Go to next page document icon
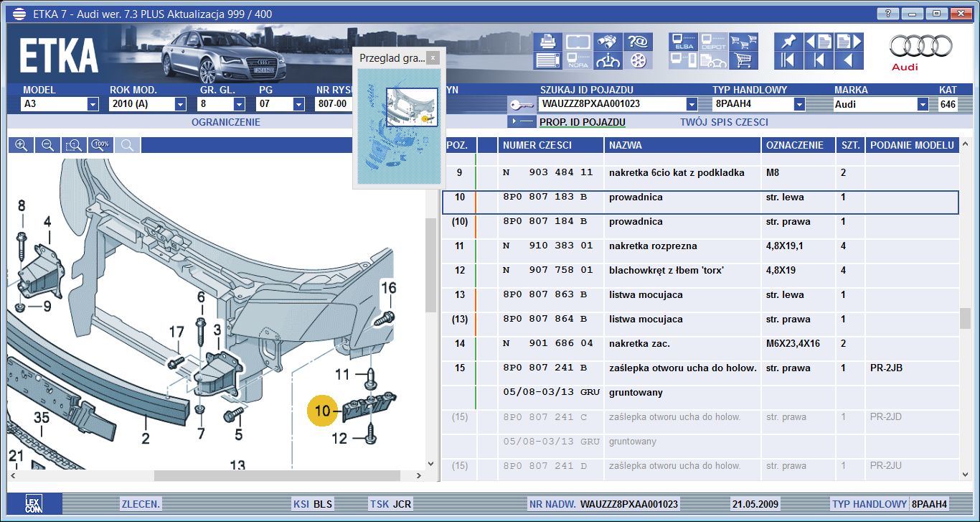The height and width of the screenshot is (522, 980). 849,42
